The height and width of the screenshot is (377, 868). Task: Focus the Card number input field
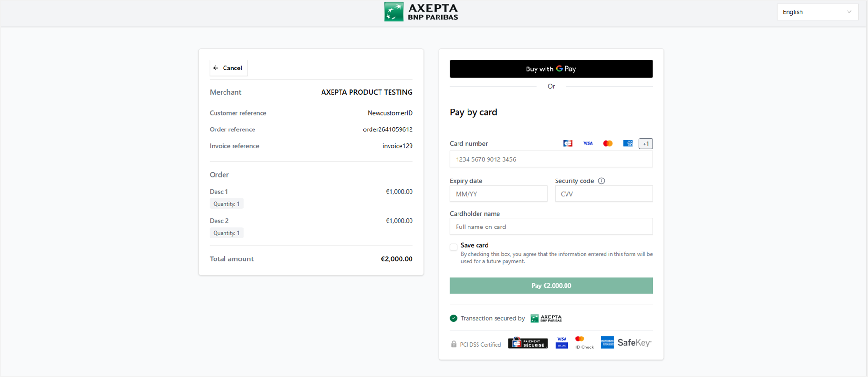pyautogui.click(x=551, y=159)
